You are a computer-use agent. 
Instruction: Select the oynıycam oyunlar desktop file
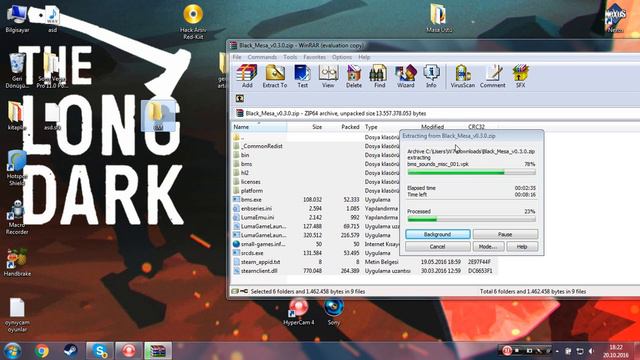coord(17,314)
